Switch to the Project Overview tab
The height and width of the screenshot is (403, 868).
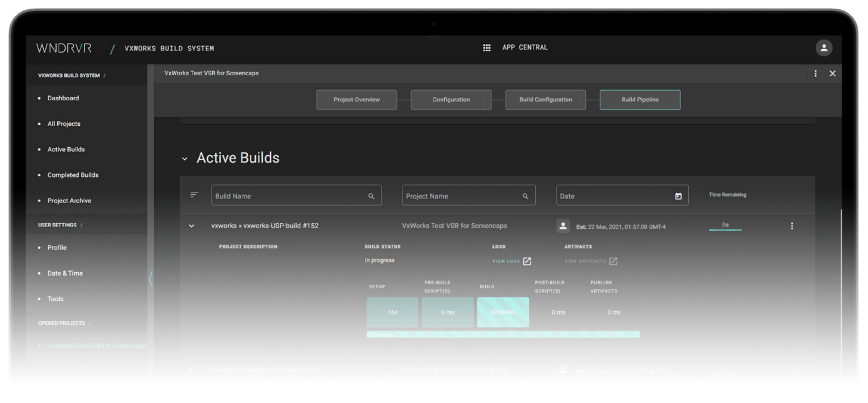[356, 100]
